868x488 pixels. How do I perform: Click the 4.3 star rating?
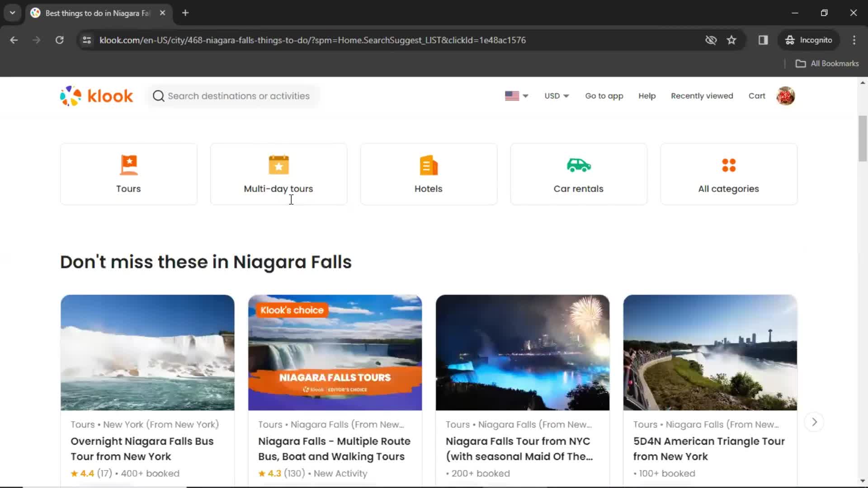coord(270,473)
